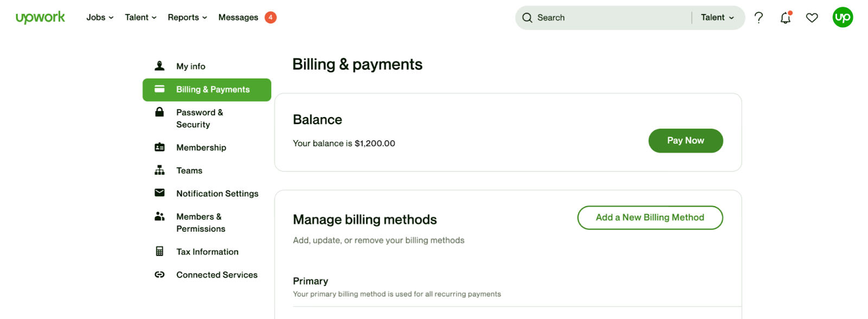
Task: Open search category Talent selector
Action: click(x=717, y=17)
